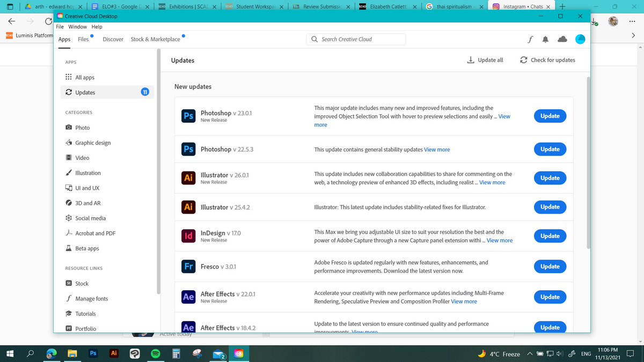Open the All apps grid icon
644x362 pixels.
69,77
